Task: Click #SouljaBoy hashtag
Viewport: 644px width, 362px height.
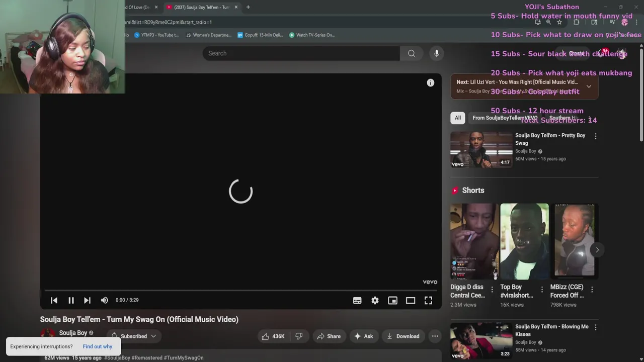Action: 117,358
